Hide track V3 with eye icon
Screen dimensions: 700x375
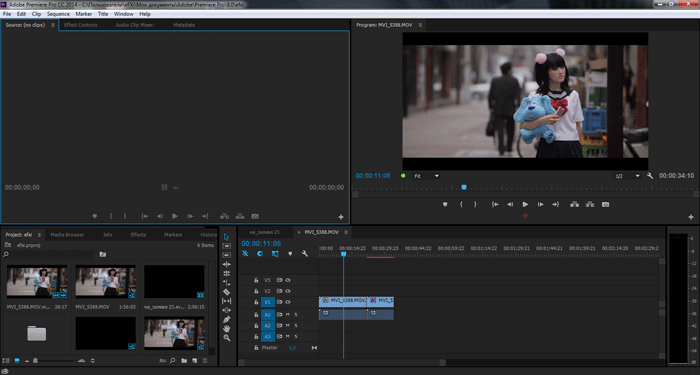pyautogui.click(x=288, y=280)
